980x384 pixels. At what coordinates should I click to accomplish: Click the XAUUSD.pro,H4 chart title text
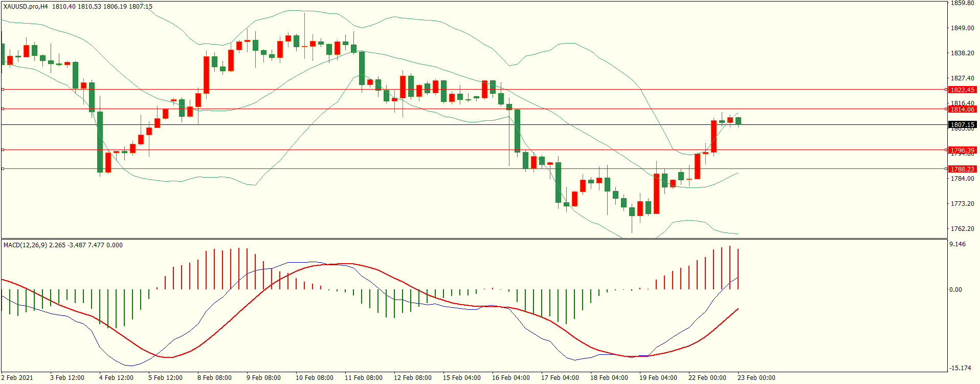coord(26,7)
